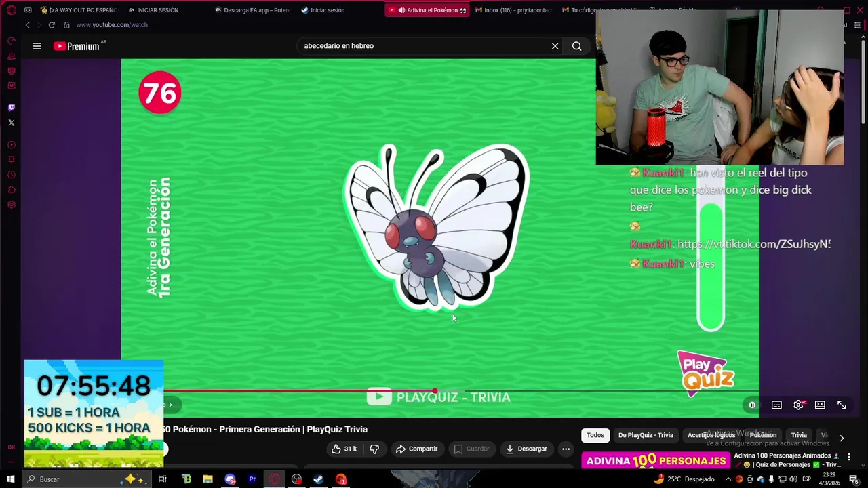Open the Adivina 100 Personajes thumbnail
This screenshot has width=868, height=488.
(655, 460)
